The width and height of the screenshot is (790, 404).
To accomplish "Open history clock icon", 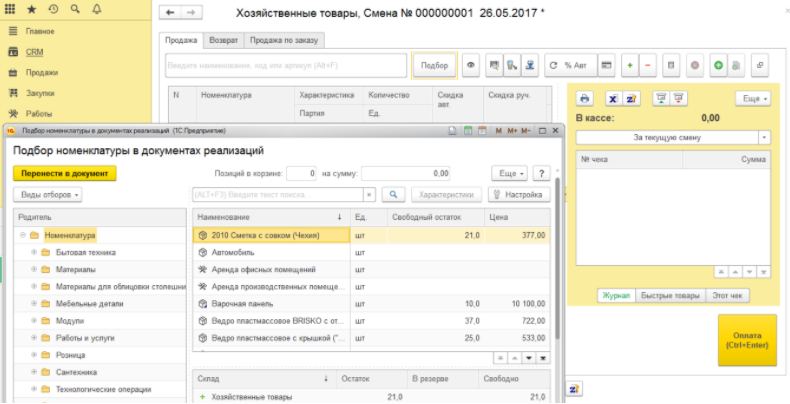I will pyautogui.click(x=53, y=9).
